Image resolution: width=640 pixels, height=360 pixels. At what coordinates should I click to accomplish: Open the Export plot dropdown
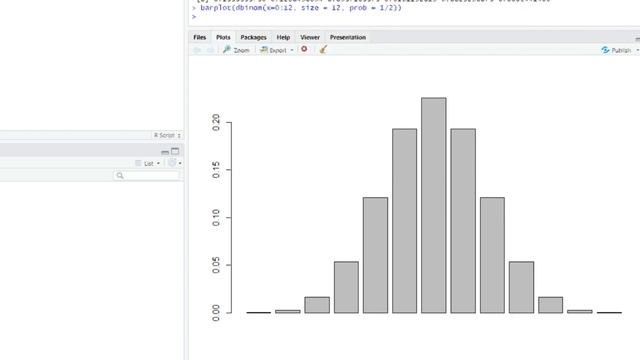(x=277, y=50)
